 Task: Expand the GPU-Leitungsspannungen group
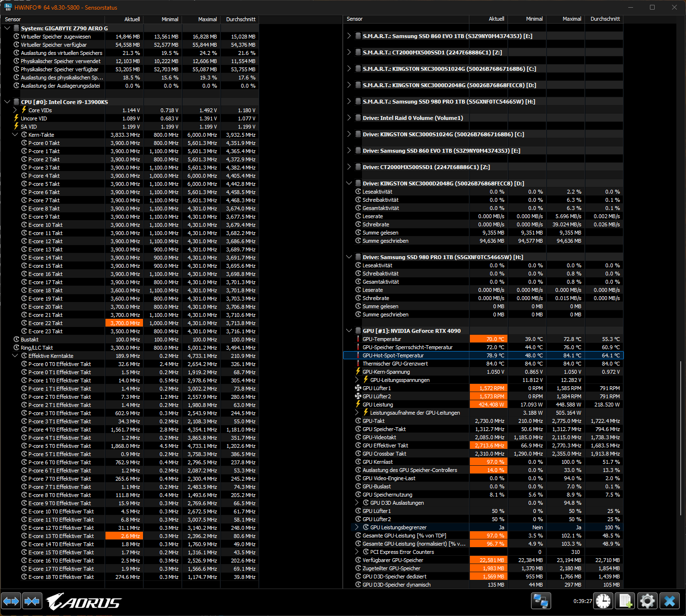[357, 380]
